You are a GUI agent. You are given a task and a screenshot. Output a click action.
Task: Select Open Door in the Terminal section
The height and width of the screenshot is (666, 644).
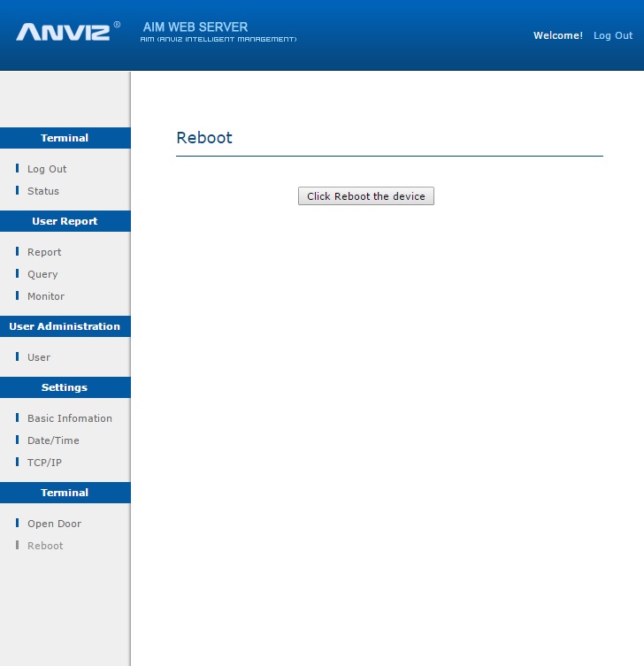tap(54, 524)
